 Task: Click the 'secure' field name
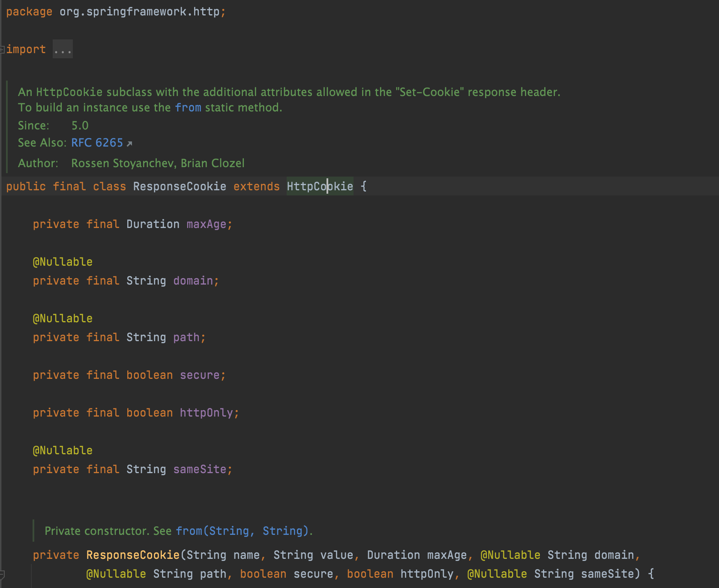pos(200,375)
